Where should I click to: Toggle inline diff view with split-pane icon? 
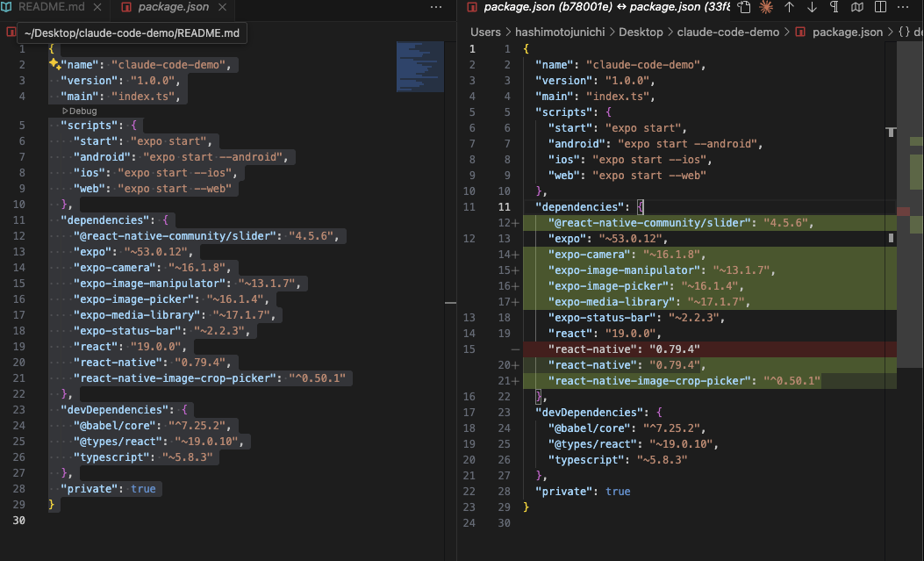click(x=880, y=7)
